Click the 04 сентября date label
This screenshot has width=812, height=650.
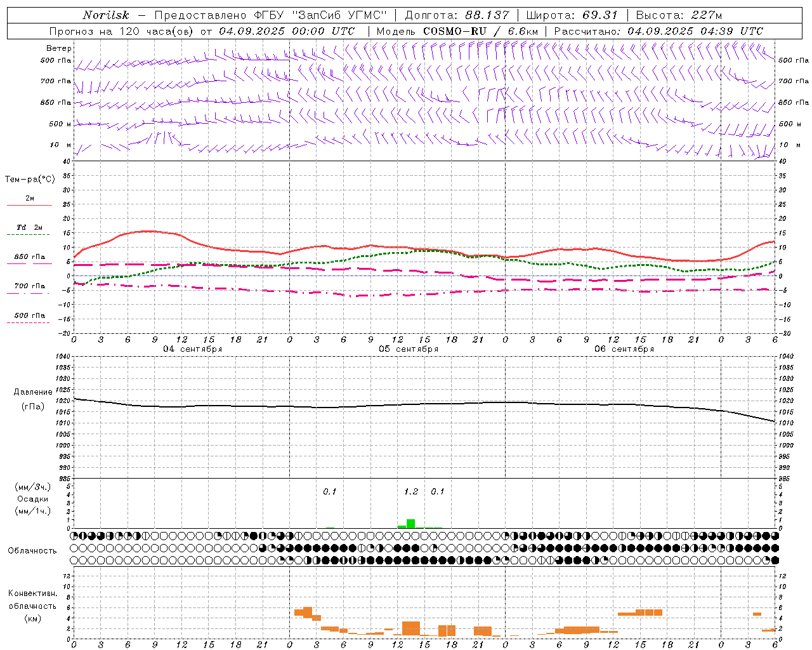[192, 349]
